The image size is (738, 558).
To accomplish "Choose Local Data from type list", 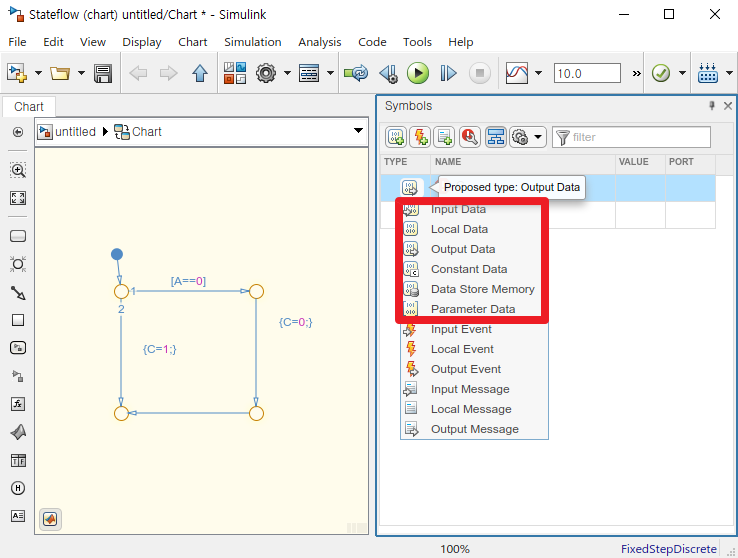I will [x=474, y=229].
